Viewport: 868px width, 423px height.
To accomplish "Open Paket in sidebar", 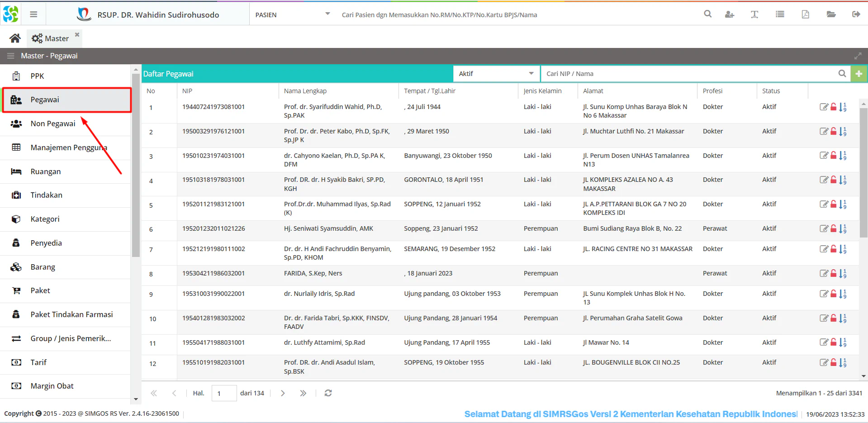I will (x=66, y=290).
